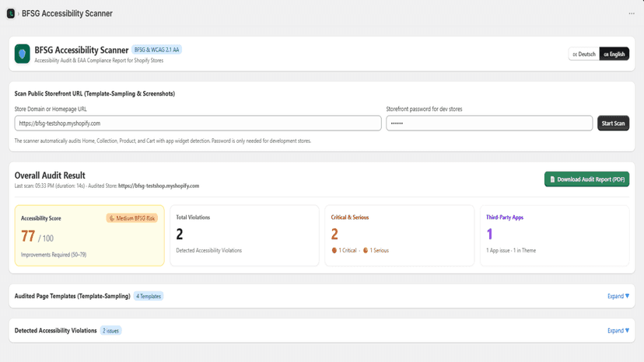
Task: Click the 'Improvements Required (50-79)' text
Action: 54,255
